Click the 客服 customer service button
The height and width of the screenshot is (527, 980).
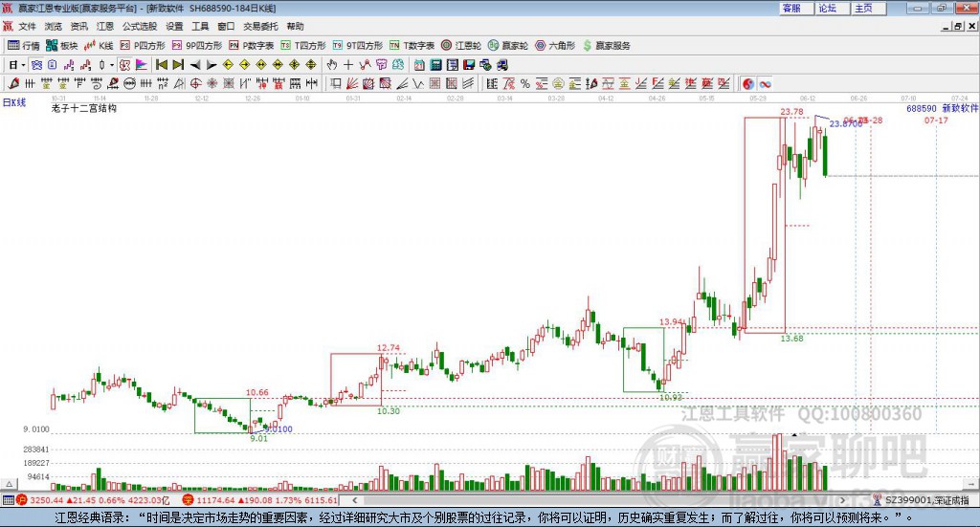796,8
